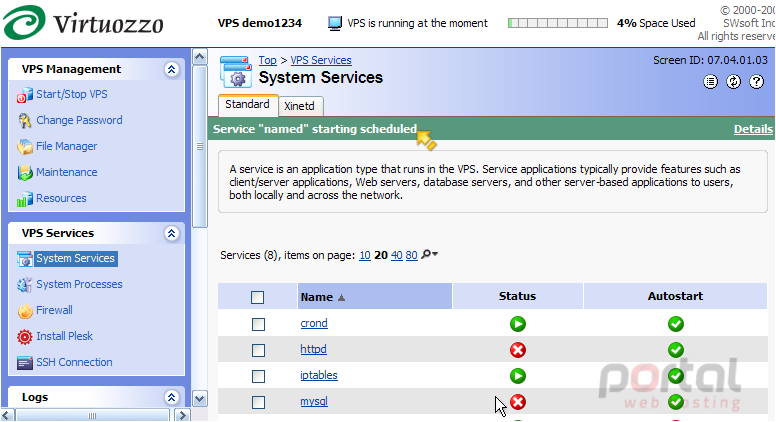Image resolution: width=776 pixels, height=422 pixels.
Task: Open the search magnifier dropdown
Action: (429, 255)
